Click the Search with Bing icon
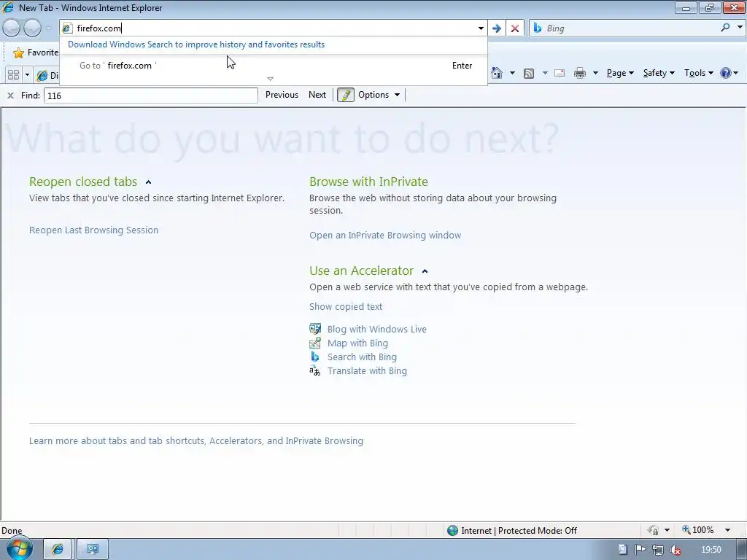The image size is (747, 560). (x=315, y=356)
